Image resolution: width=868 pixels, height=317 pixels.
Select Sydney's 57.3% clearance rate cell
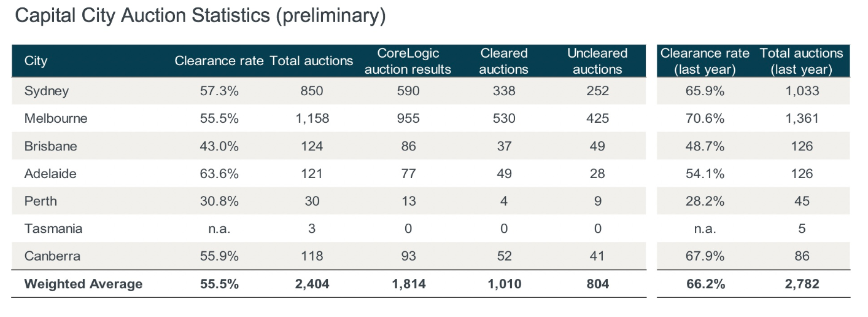219,92
